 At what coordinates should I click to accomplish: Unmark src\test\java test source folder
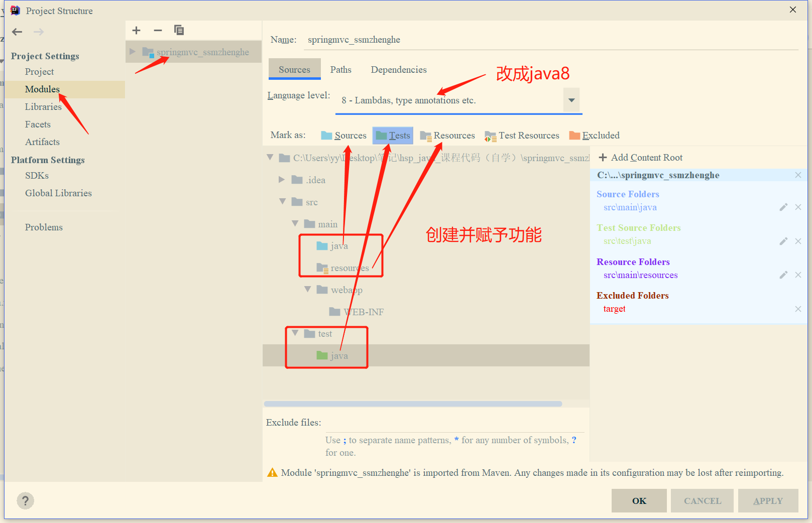(x=798, y=241)
